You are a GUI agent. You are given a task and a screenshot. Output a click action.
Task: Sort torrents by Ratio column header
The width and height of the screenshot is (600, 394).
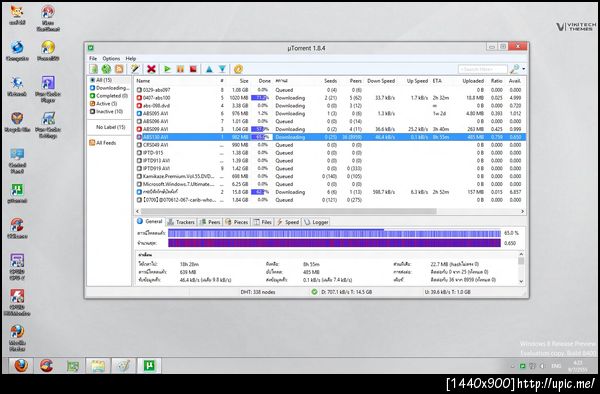point(496,81)
